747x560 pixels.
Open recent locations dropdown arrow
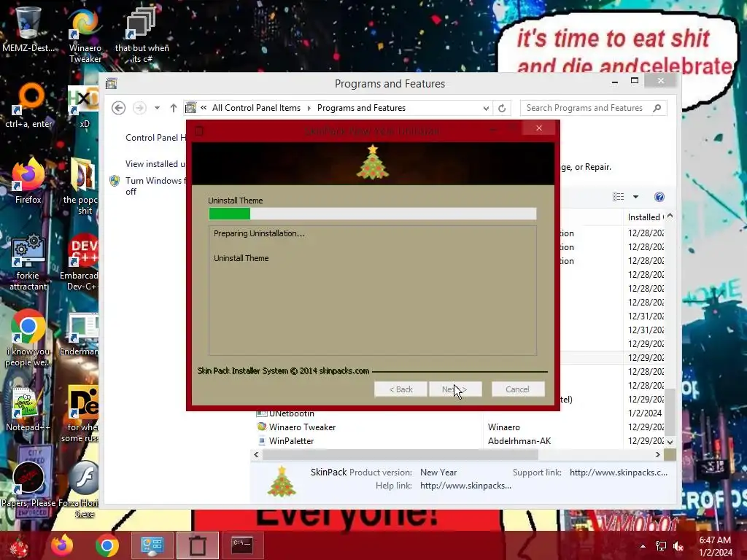click(157, 108)
